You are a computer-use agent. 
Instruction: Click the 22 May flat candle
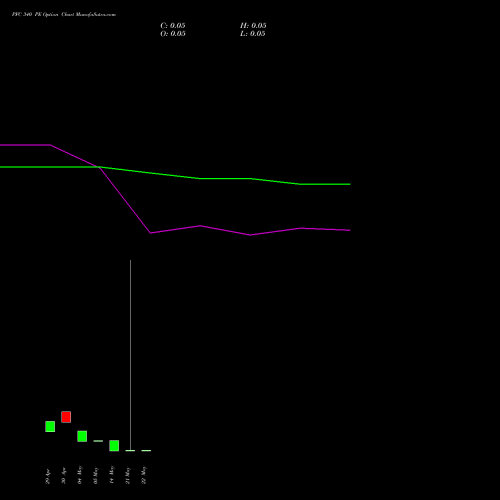pos(146,451)
